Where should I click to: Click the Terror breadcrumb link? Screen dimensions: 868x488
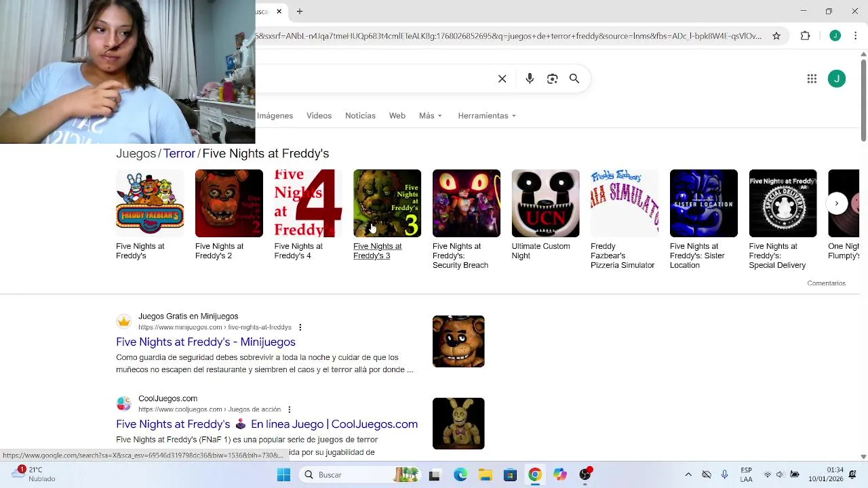click(x=179, y=154)
